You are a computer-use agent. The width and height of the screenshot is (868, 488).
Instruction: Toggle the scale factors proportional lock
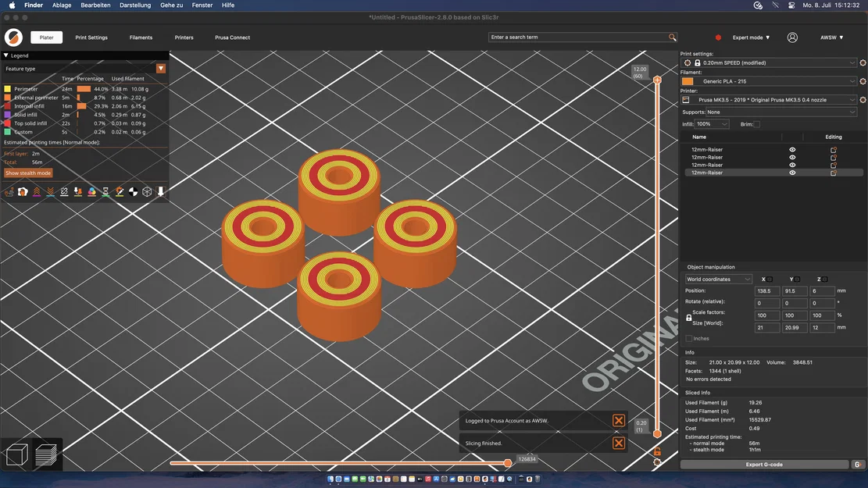pyautogui.click(x=688, y=318)
